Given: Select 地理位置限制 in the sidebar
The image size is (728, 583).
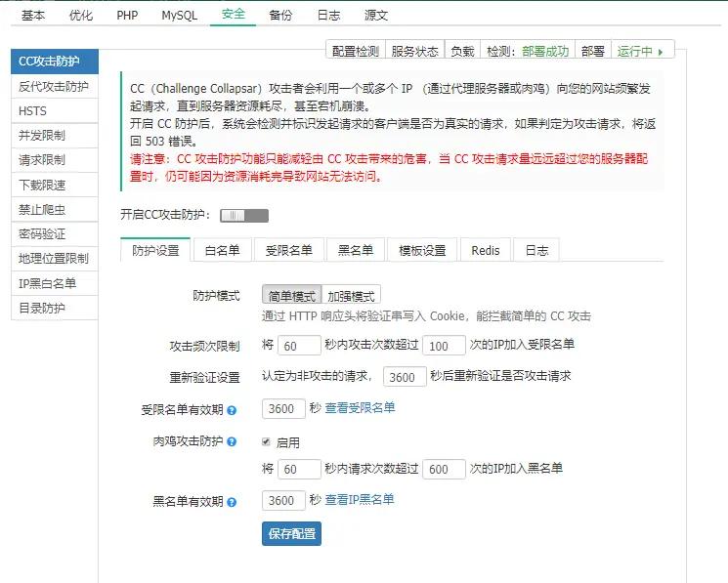Looking at the screenshot, I should tap(54, 259).
